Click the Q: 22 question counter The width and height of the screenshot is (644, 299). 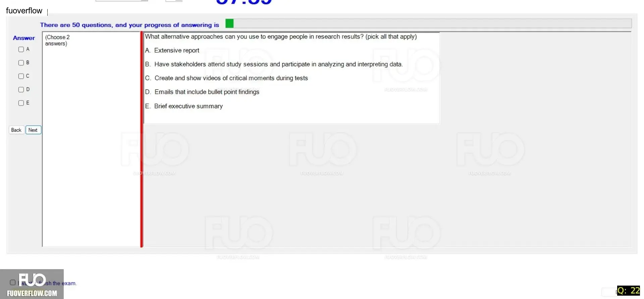pyautogui.click(x=629, y=291)
